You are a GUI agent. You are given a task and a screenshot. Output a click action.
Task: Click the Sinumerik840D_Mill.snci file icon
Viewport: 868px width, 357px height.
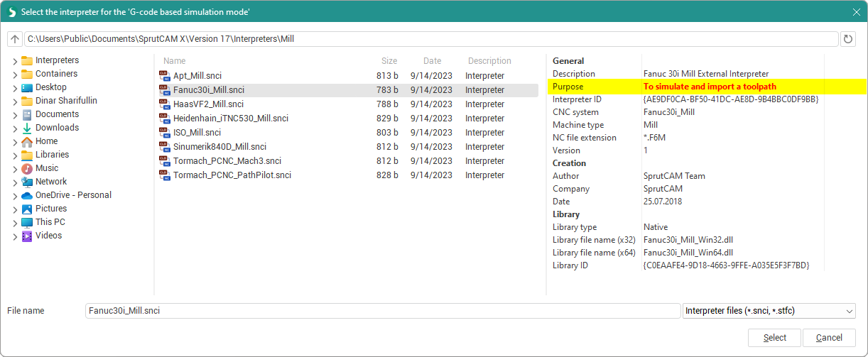click(x=165, y=147)
